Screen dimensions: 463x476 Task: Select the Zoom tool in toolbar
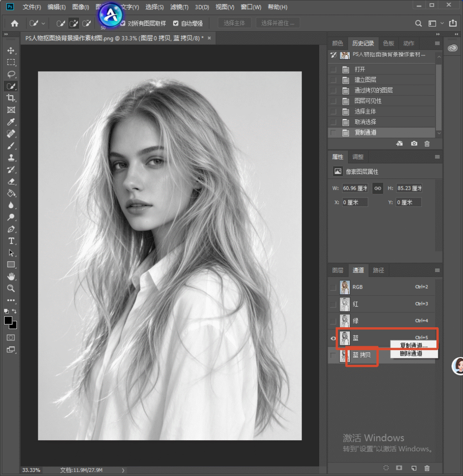pos(11,288)
